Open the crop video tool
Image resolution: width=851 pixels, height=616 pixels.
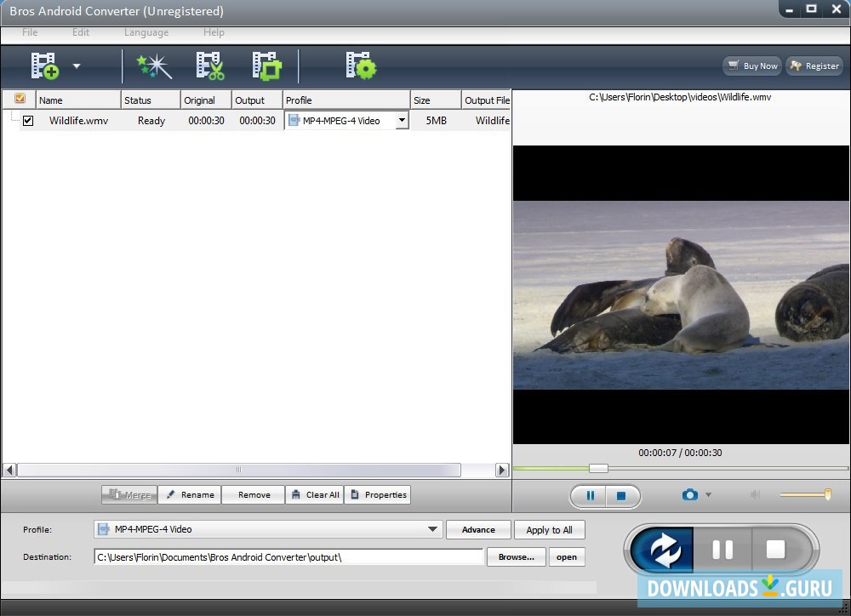[266, 66]
